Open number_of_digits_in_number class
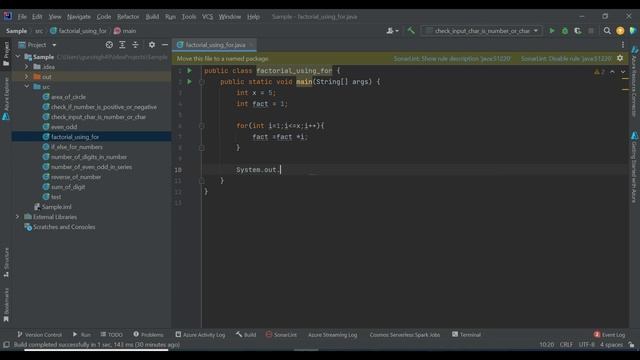The width and height of the screenshot is (640, 360). pyautogui.click(x=89, y=157)
